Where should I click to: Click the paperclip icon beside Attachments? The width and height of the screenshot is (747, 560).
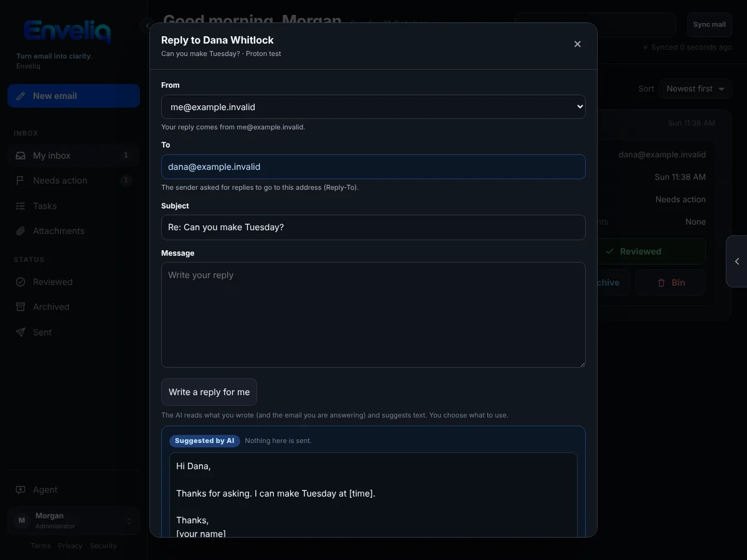tap(21, 231)
